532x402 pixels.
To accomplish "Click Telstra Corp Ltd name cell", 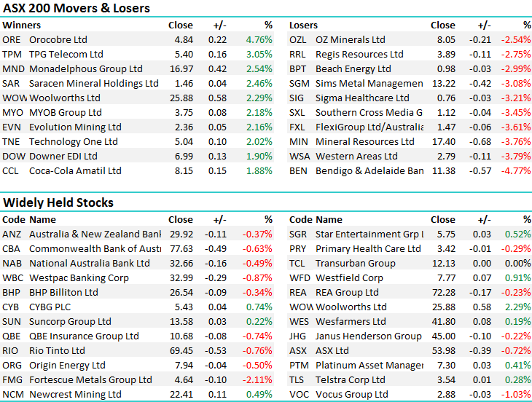I will click(x=352, y=380).
